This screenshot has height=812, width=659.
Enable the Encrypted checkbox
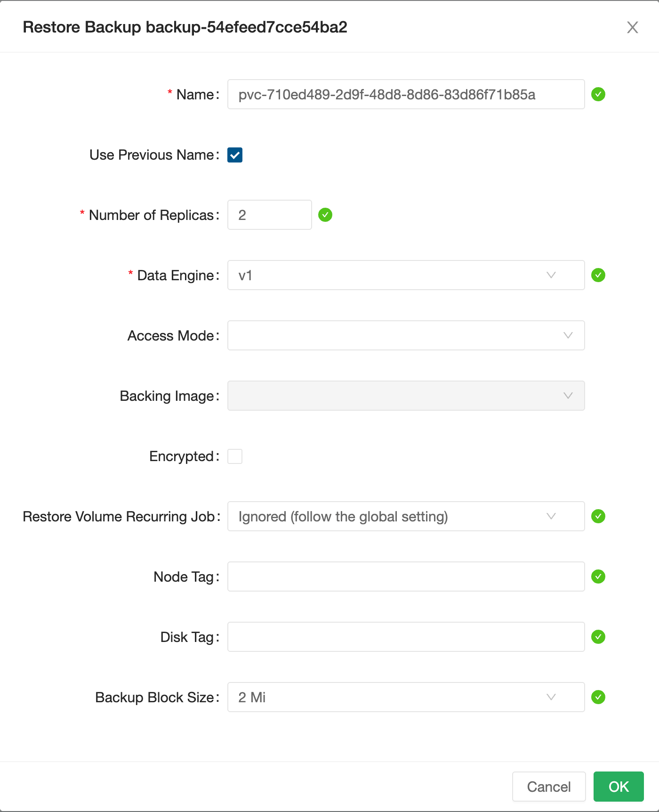[x=235, y=456]
